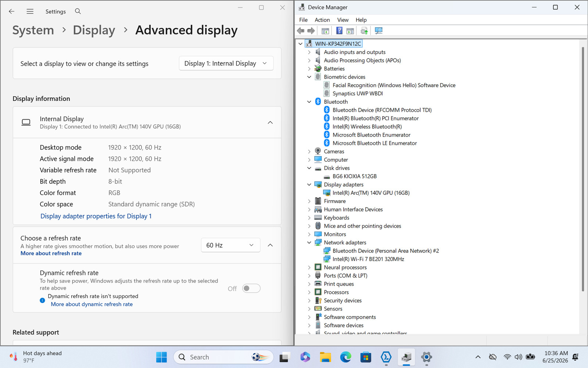This screenshot has height=368, width=588.
Task: Click the Scan for hardware changes monitor icon
Action: (379, 31)
